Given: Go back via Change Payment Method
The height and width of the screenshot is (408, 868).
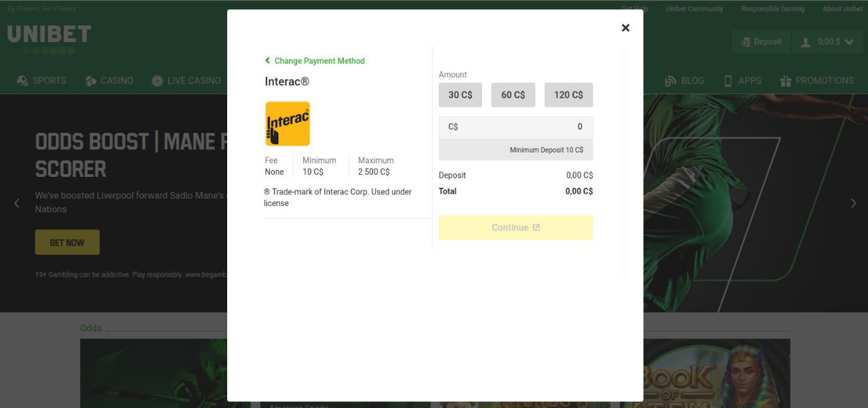Looking at the screenshot, I should point(315,61).
